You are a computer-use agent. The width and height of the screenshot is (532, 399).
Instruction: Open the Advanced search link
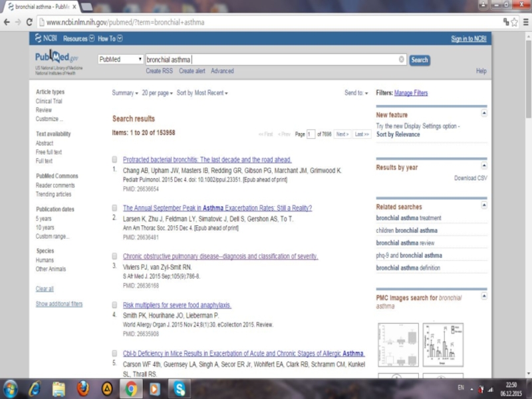click(222, 71)
